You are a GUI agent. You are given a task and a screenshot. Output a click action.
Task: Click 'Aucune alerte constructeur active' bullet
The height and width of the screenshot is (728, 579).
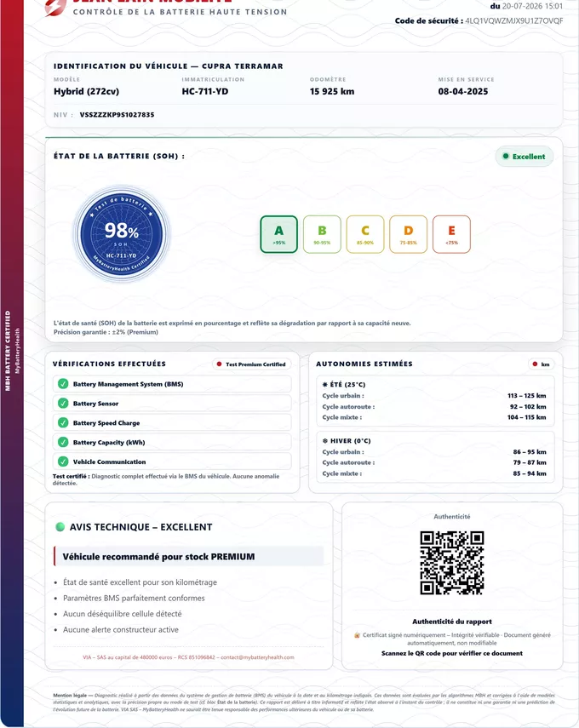click(121, 629)
